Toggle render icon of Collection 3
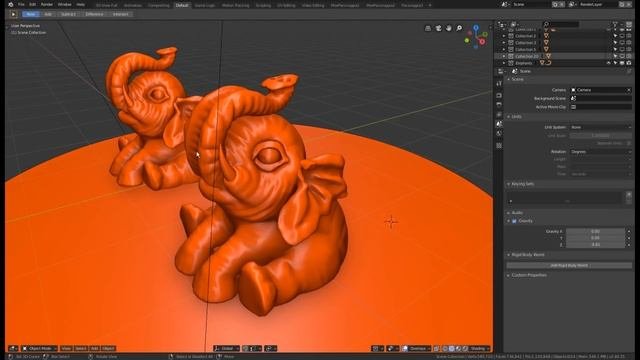 pos(629,42)
